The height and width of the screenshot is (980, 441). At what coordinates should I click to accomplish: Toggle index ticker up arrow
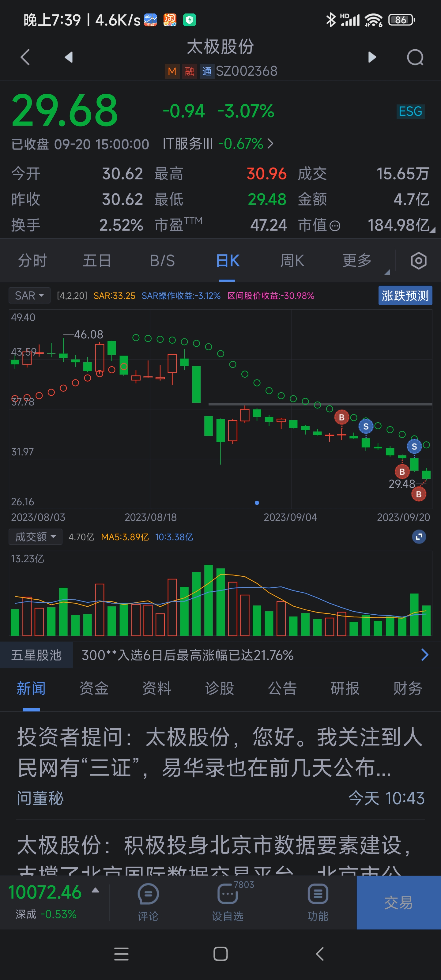(96, 890)
